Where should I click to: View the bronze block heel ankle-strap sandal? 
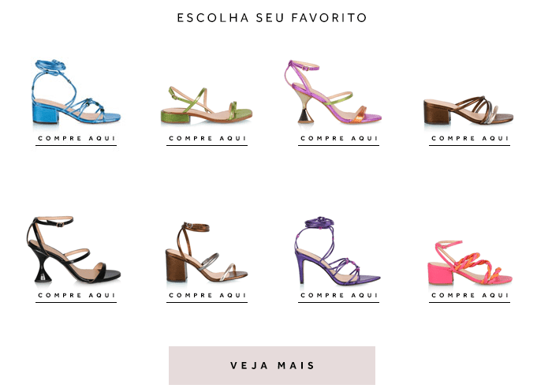coord(207,252)
